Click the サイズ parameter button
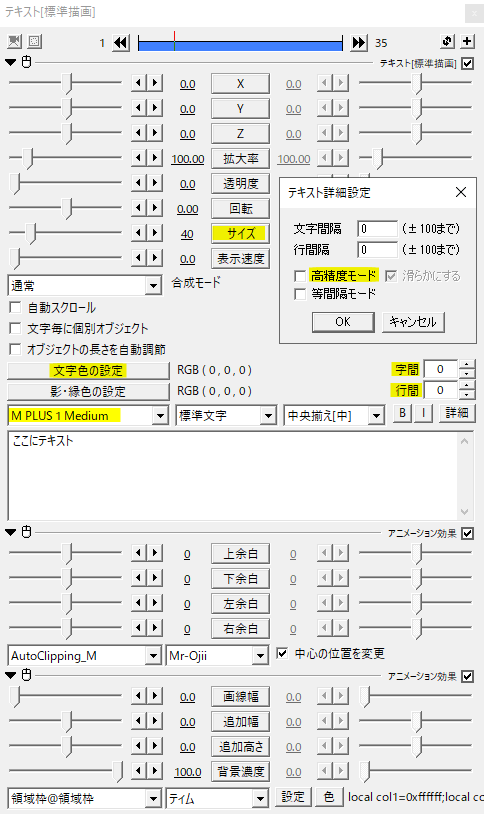This screenshot has height=814, width=484. (240, 234)
